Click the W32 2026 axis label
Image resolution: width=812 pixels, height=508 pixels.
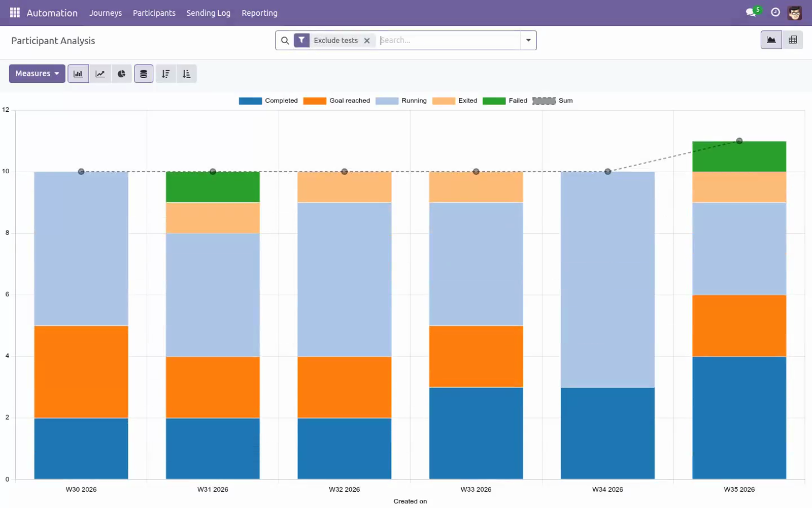coord(344,489)
